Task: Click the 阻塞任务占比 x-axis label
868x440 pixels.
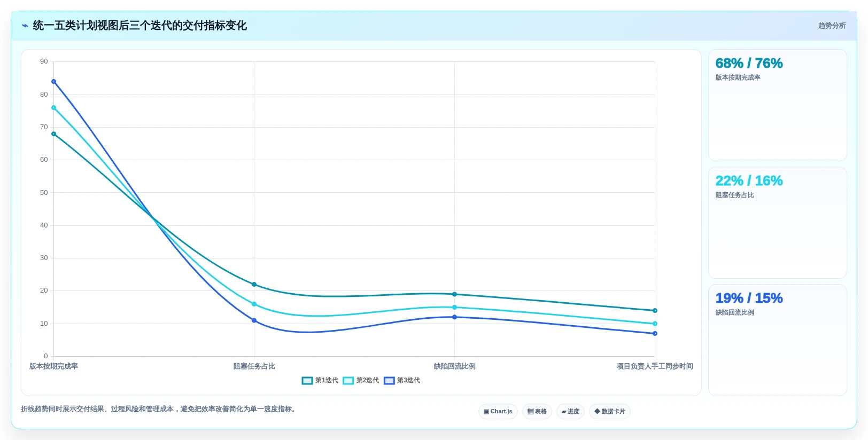Action: click(x=254, y=366)
